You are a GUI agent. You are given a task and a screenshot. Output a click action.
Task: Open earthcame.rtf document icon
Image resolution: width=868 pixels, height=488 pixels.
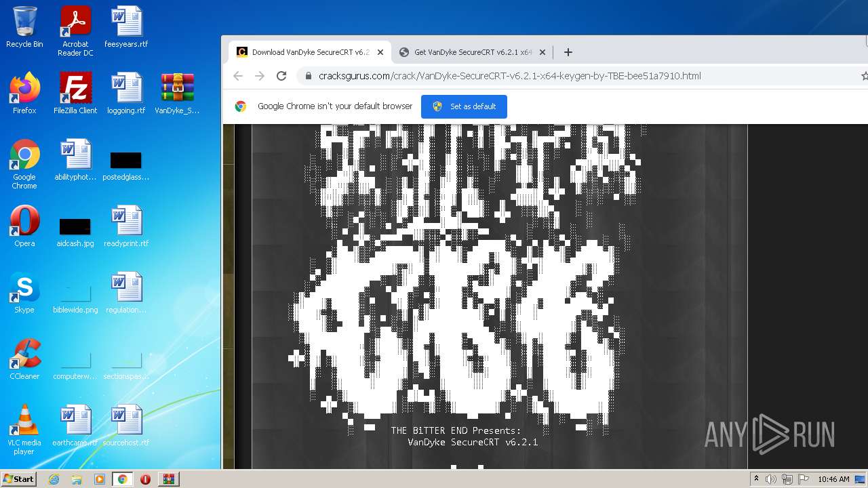(x=75, y=426)
